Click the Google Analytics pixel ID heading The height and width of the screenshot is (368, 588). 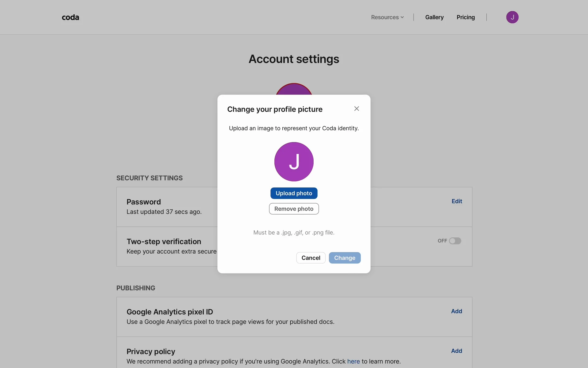170,312
